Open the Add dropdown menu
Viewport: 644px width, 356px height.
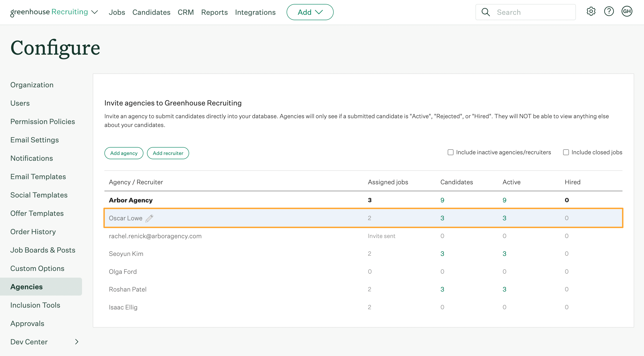tap(310, 12)
